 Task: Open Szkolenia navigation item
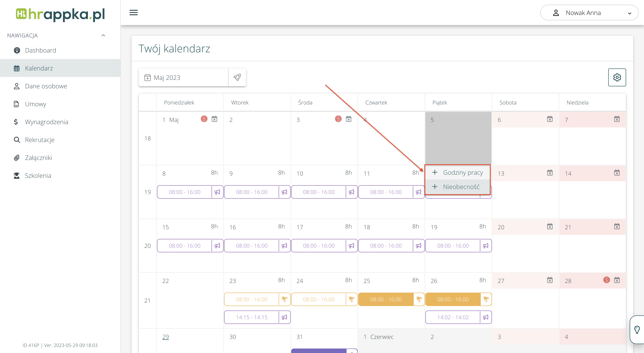38,176
